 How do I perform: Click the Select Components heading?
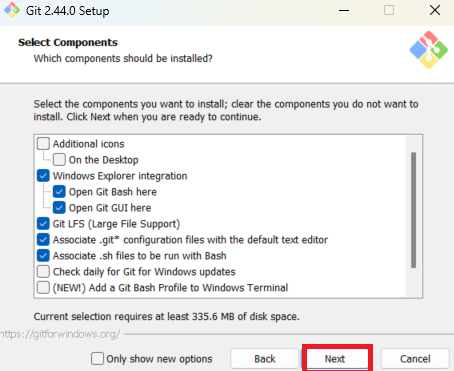pos(68,42)
